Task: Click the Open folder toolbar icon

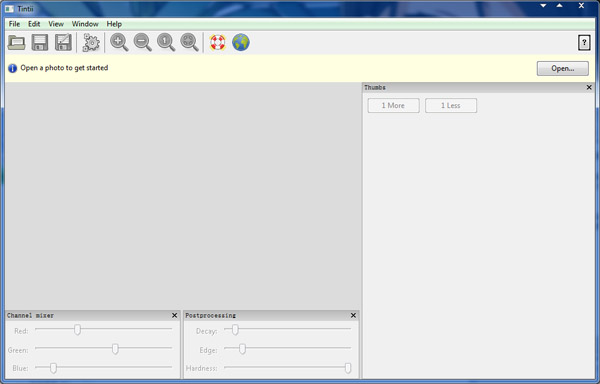Action: tap(16, 42)
